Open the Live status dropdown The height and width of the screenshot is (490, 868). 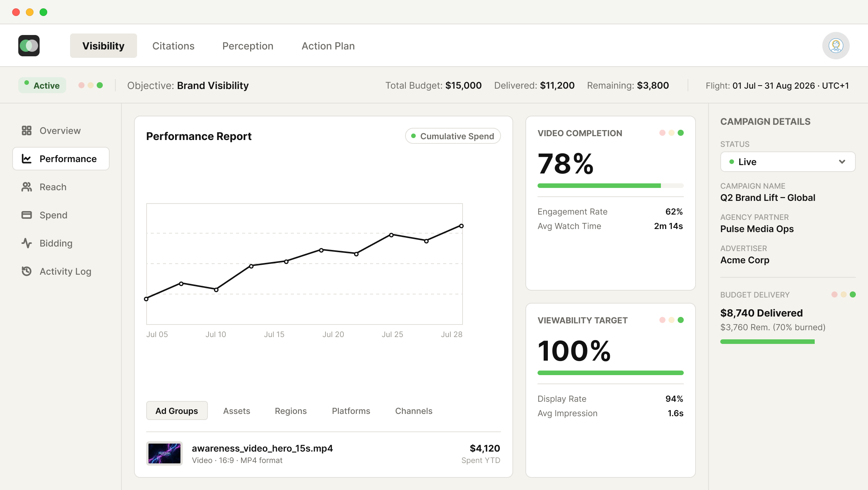point(788,162)
